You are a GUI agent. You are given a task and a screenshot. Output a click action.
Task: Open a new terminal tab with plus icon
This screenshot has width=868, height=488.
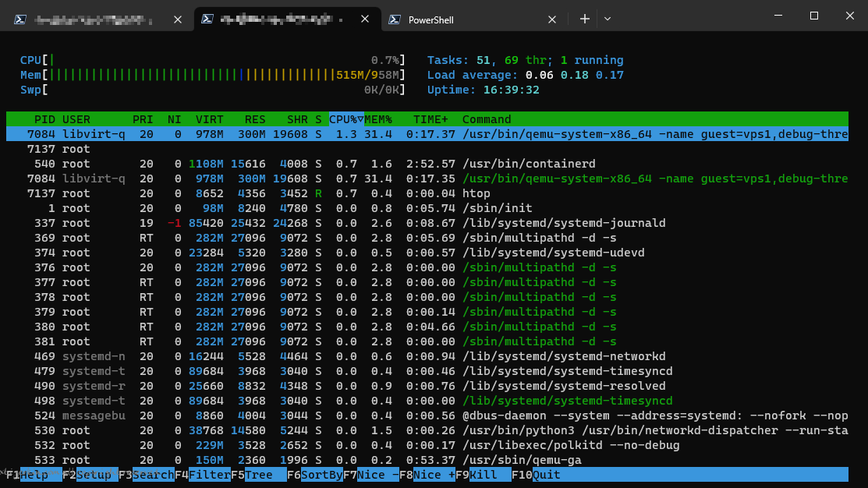[585, 19]
